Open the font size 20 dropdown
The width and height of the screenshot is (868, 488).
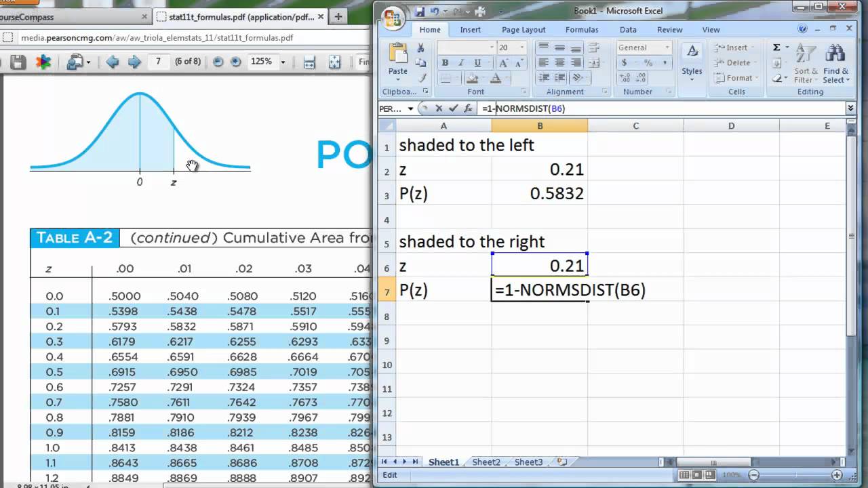coord(521,47)
